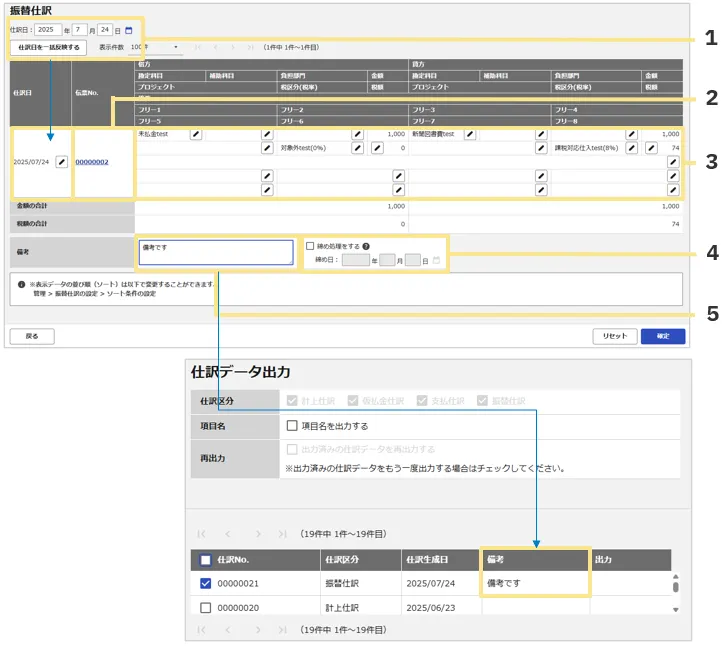The height and width of the screenshot is (646, 726).
Task: Click the リセット button
Action: (x=614, y=336)
